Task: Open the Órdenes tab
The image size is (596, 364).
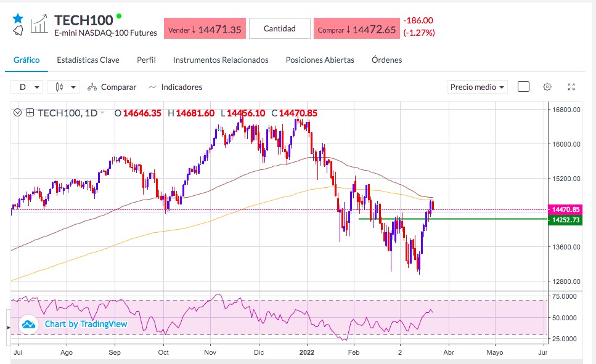Action: [387, 60]
